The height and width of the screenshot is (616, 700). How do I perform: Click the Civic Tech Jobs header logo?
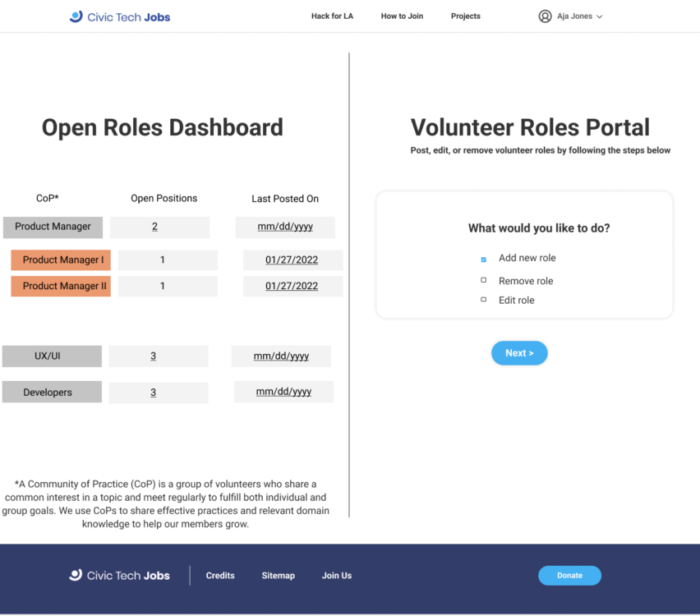coord(120,17)
